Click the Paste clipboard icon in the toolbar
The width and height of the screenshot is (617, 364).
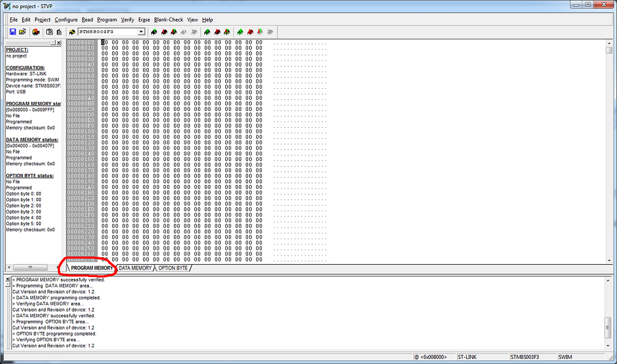point(59,31)
